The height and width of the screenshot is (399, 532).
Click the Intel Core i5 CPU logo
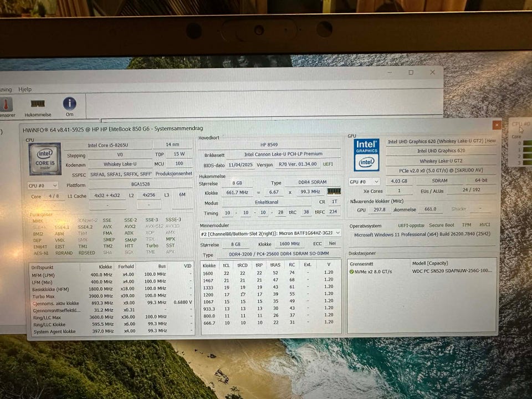45,158
